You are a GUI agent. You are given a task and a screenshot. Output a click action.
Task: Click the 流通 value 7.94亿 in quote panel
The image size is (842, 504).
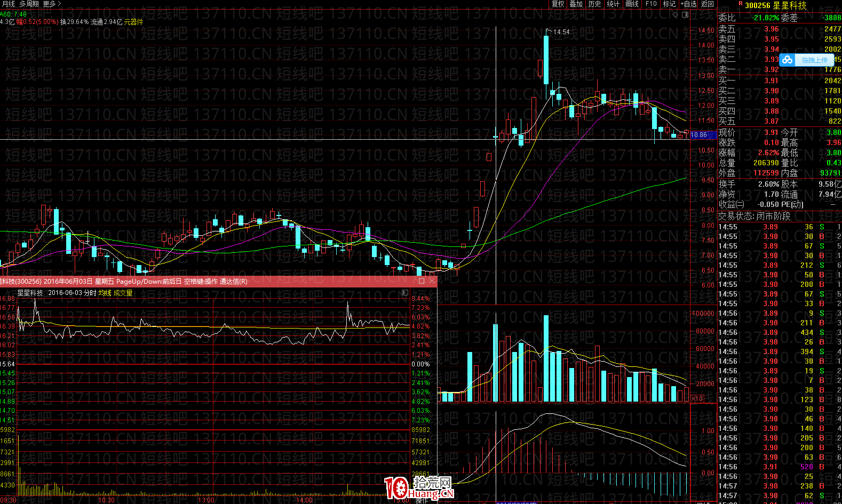tap(830, 195)
